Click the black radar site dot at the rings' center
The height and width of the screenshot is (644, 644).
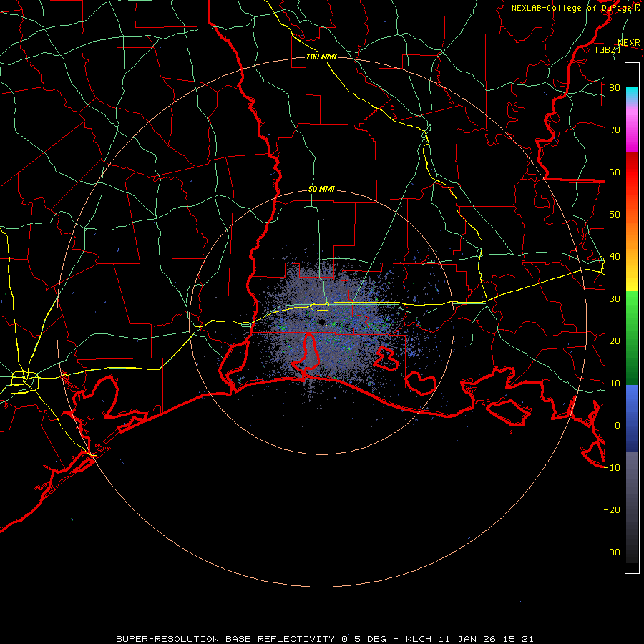(x=322, y=322)
